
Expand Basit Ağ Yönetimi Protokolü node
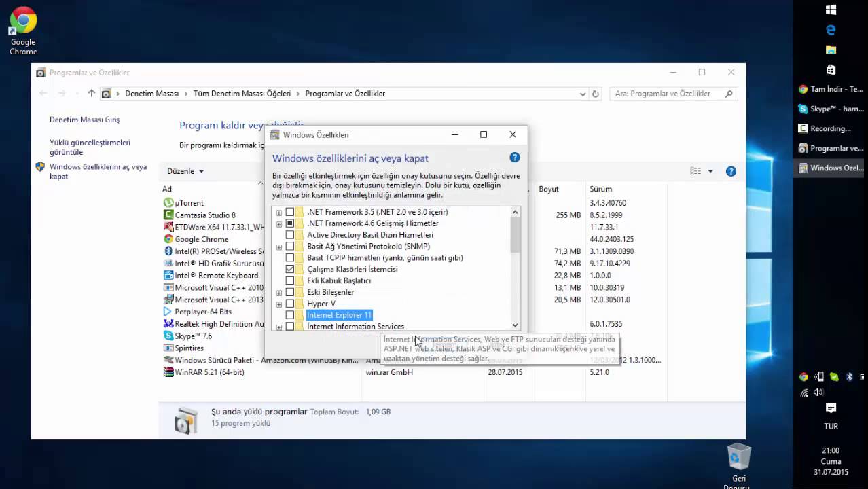coord(278,247)
